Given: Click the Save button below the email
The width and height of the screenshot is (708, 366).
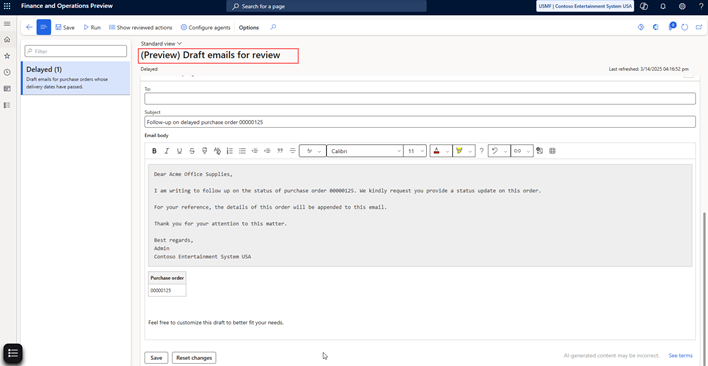Looking at the screenshot, I should pos(156,358).
